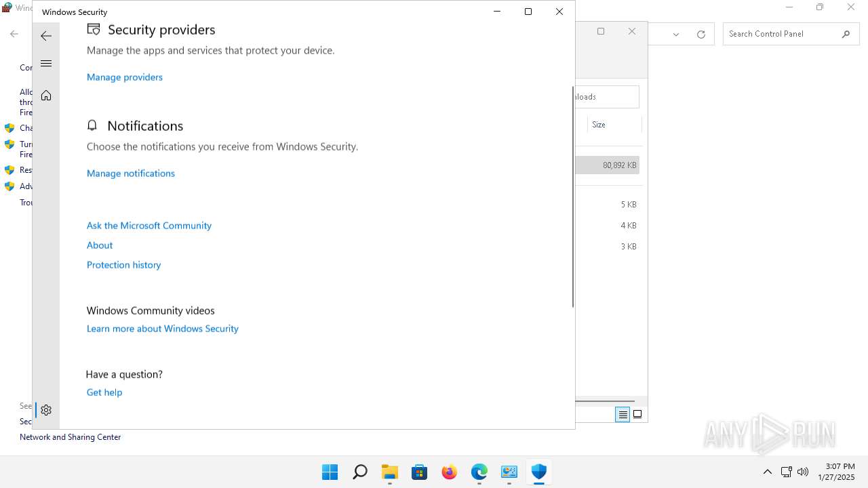Refresh the Control Panel window
Screen dimensions: 868x488
701,34
